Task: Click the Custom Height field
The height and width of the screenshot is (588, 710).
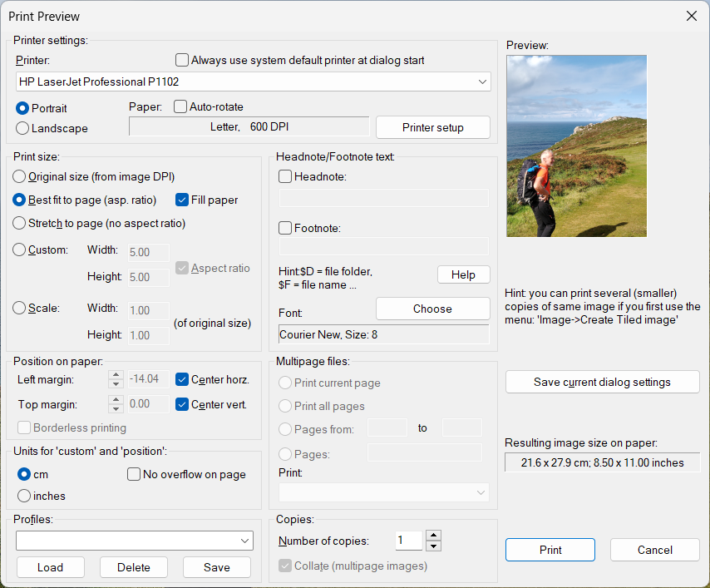Action: point(149,277)
